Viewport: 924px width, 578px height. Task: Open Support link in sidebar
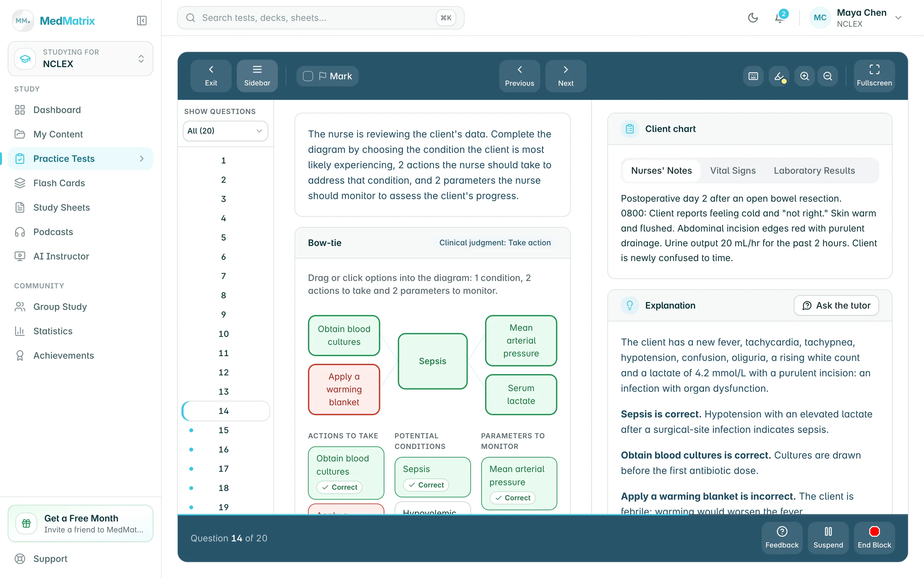[x=80, y=559]
